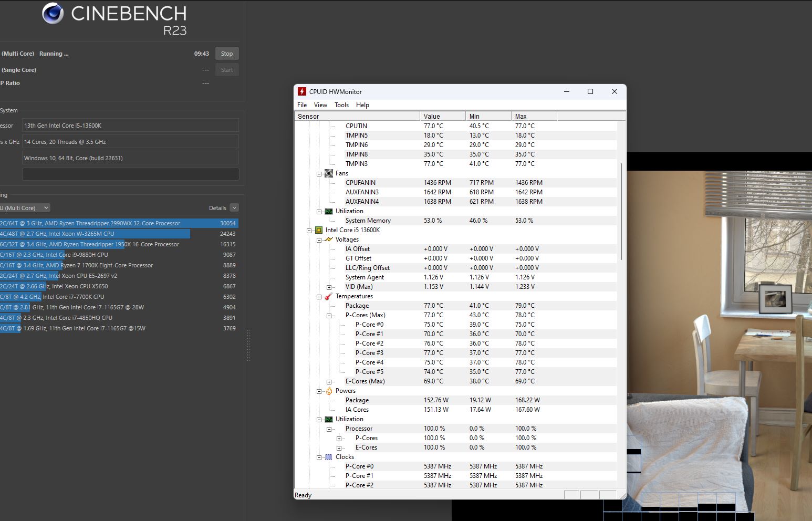The height and width of the screenshot is (521, 812).
Task: Click the Voltages lightning icon
Action: point(329,239)
